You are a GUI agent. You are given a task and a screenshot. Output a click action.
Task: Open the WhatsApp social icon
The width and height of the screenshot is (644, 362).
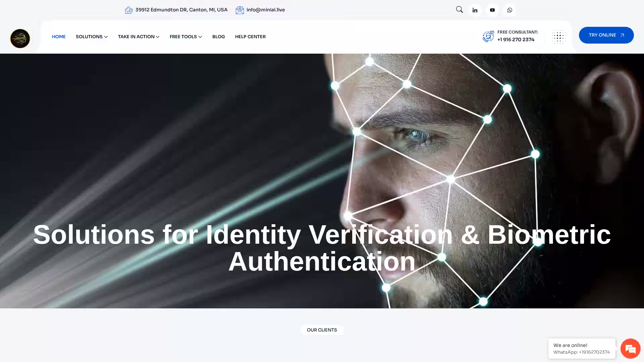click(x=510, y=10)
